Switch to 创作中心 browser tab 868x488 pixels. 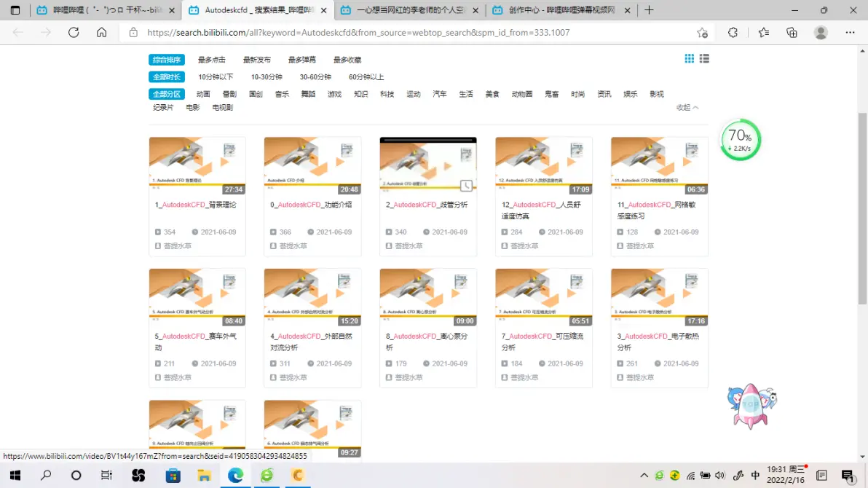point(561,10)
